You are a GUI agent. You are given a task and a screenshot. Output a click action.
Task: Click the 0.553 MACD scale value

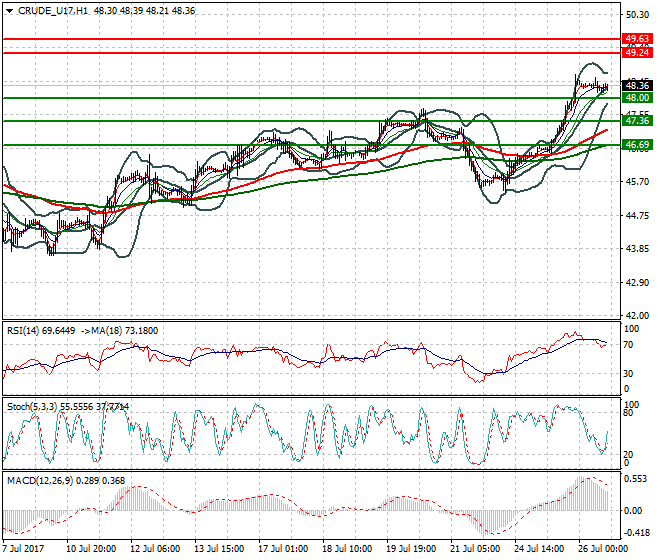pyautogui.click(x=636, y=479)
